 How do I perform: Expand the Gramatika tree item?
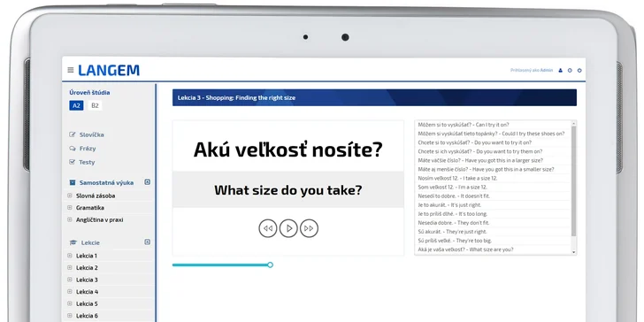[69, 207]
